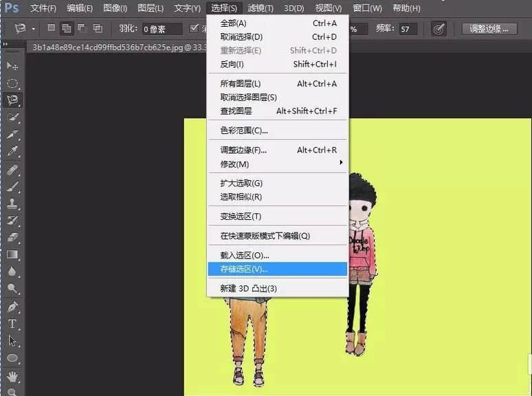This screenshot has width=532, height=396.
Task: Select the Eyedropper tool
Action: 12,151
